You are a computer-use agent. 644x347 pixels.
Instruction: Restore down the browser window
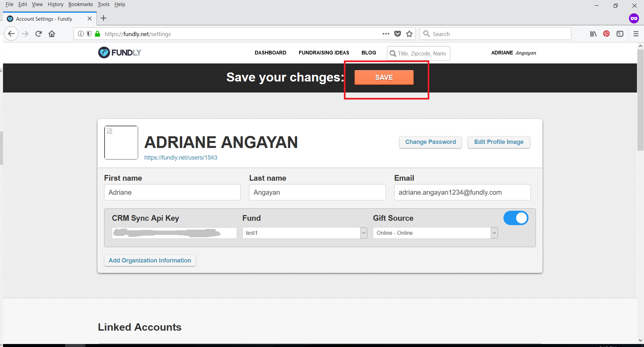pyautogui.click(x=616, y=5)
